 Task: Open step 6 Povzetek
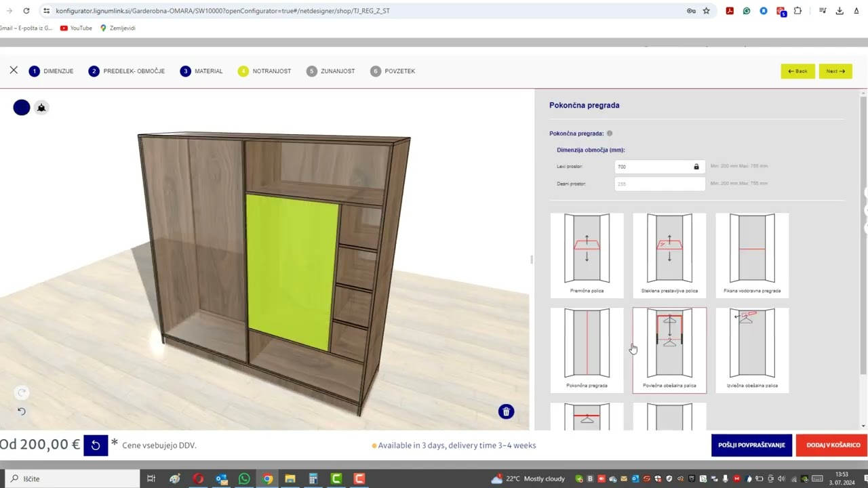tap(393, 71)
